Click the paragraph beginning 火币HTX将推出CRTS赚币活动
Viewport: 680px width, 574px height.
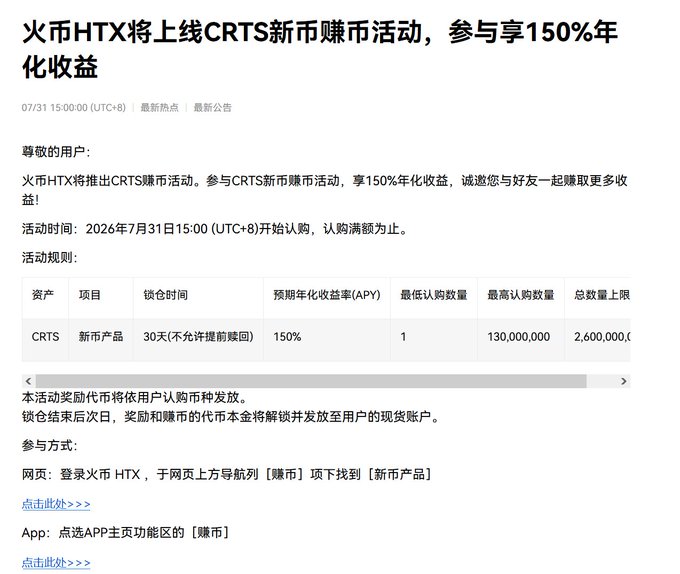click(x=325, y=190)
